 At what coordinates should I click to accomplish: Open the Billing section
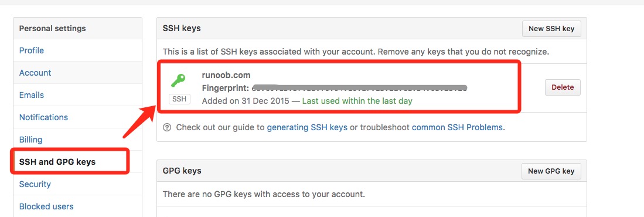31,140
